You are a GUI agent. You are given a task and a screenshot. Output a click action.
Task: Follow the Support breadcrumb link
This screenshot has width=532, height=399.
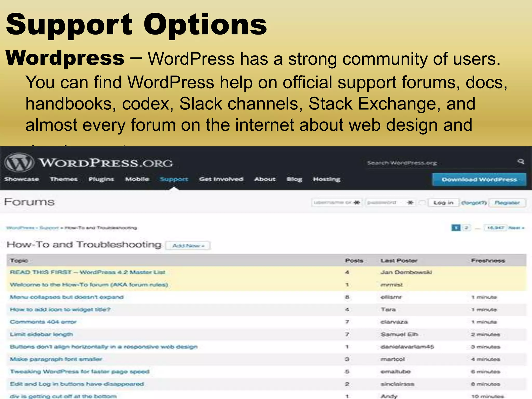49,228
